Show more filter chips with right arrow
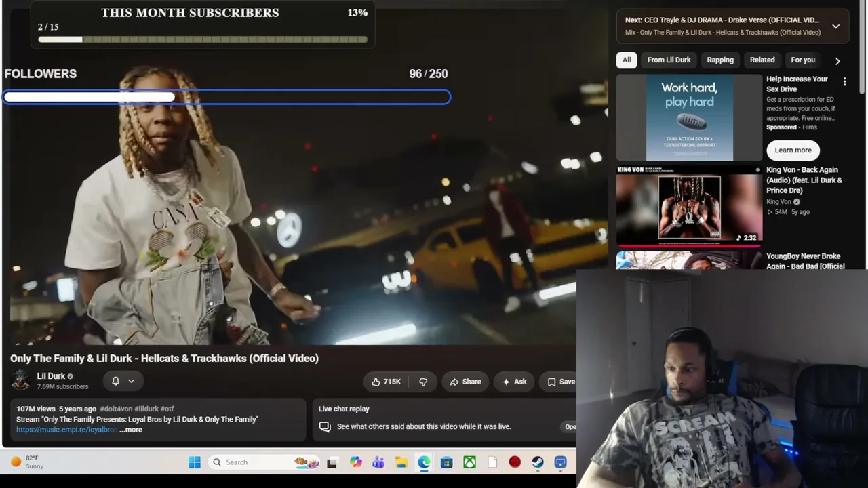The width and height of the screenshot is (868, 488). [837, 60]
